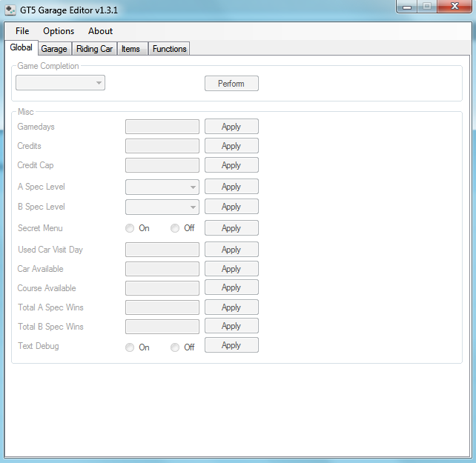Screen dimensions: 476x463
Task: Click the GT5 Garage Editor title bar icon
Action: click(x=10, y=10)
